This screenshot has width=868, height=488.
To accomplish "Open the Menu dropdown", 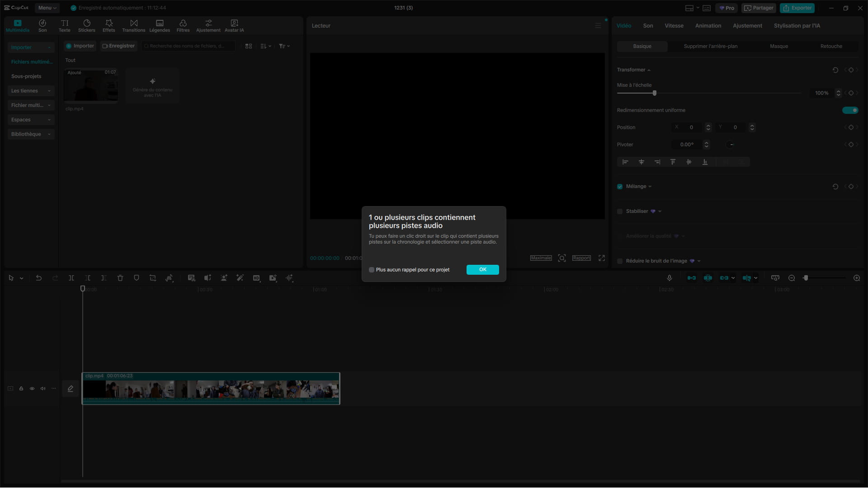I will (47, 8).
